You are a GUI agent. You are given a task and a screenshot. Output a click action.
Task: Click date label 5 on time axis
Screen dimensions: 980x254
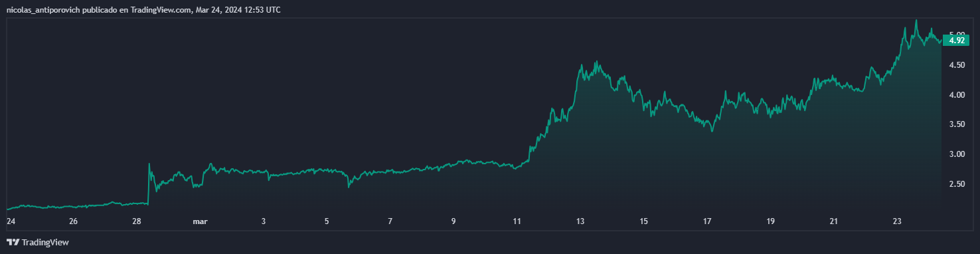click(x=327, y=221)
